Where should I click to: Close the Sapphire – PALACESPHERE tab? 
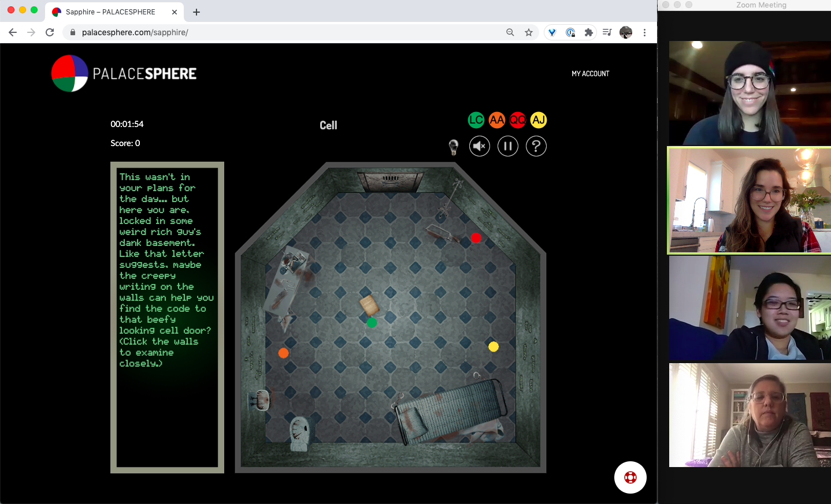(x=175, y=12)
